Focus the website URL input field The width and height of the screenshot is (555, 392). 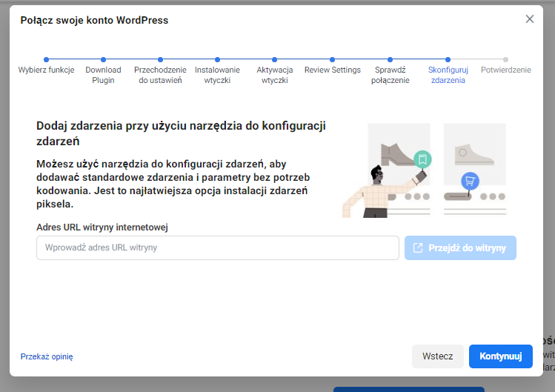pyautogui.click(x=218, y=248)
